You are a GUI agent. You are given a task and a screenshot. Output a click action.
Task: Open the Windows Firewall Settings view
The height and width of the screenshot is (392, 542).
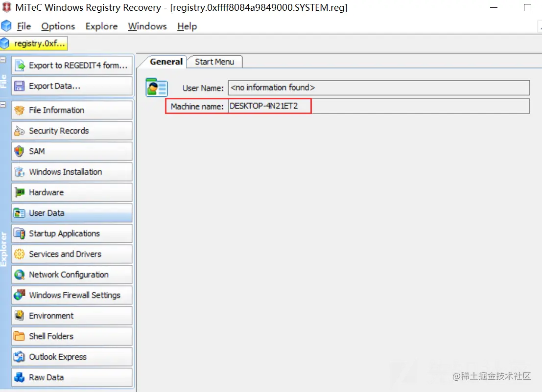click(72, 295)
